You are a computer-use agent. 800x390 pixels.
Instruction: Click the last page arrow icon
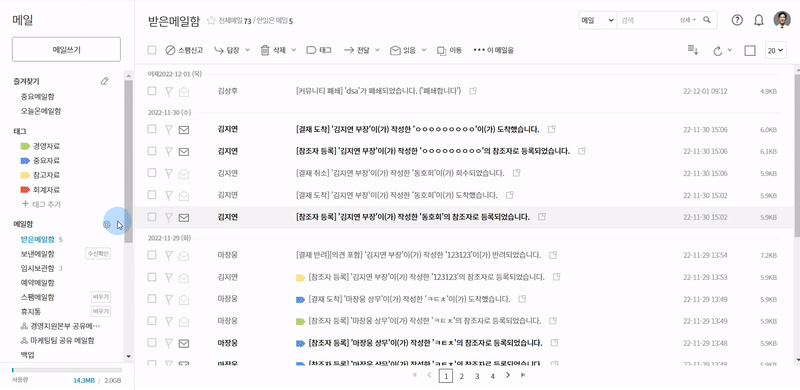point(522,375)
